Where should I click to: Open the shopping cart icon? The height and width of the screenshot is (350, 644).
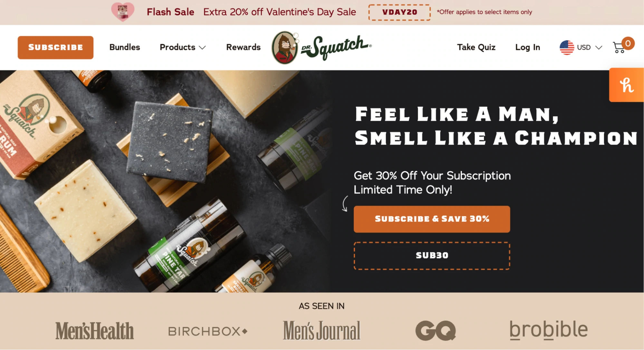click(x=619, y=47)
